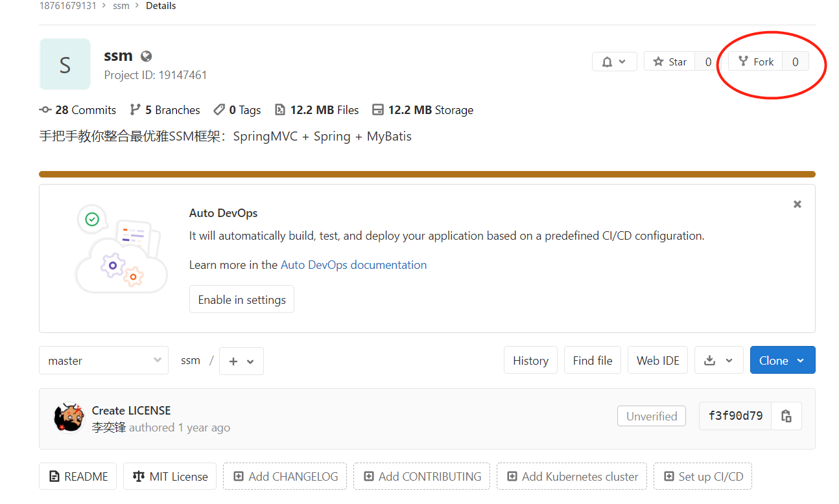Open the download source code dropdown

(x=718, y=360)
